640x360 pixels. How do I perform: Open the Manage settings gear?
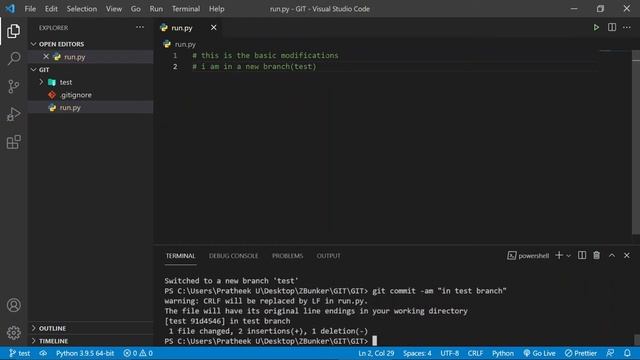coord(13,333)
